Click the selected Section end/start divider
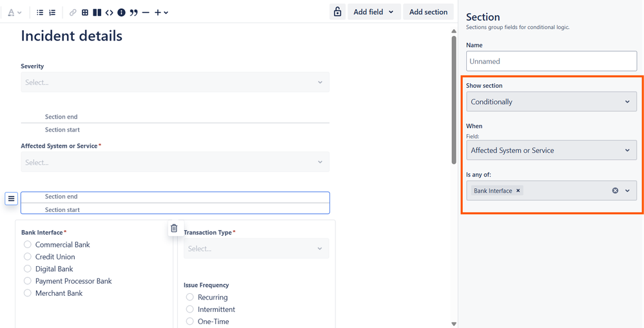 [175, 203]
